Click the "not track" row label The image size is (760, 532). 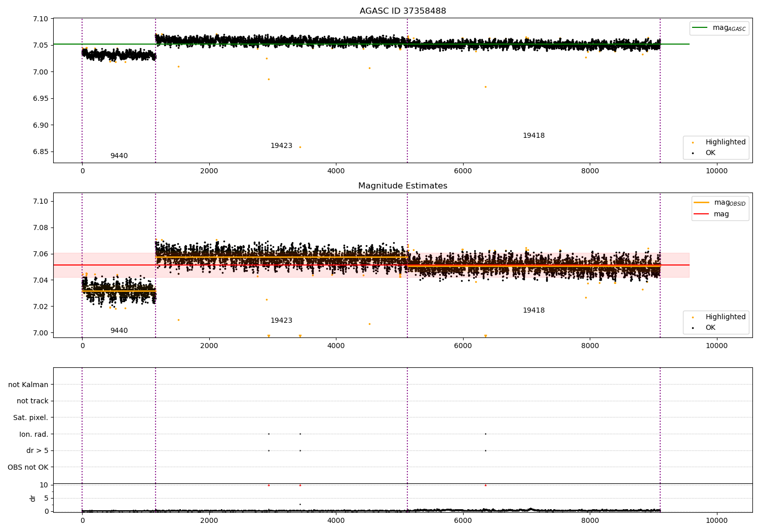pos(32,401)
